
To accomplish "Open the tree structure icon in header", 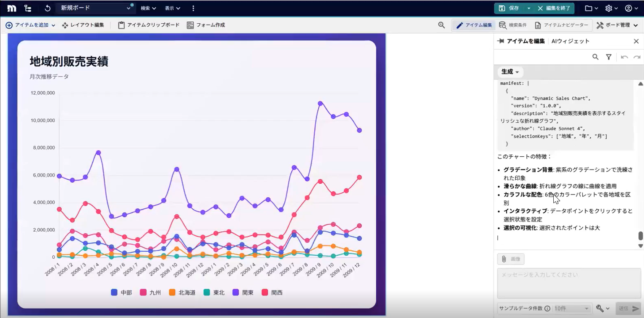I will 28,8.
